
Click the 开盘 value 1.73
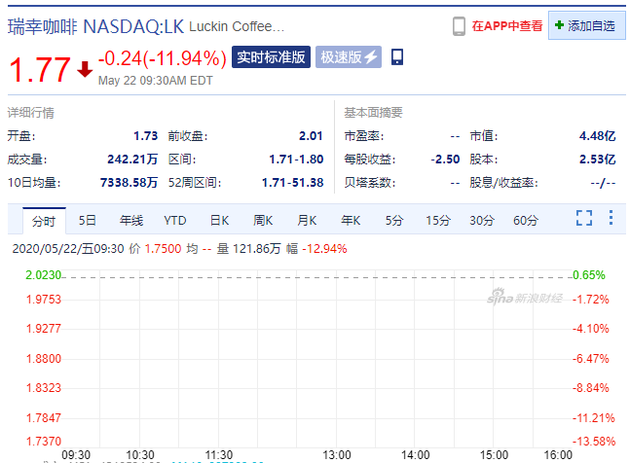[145, 136]
